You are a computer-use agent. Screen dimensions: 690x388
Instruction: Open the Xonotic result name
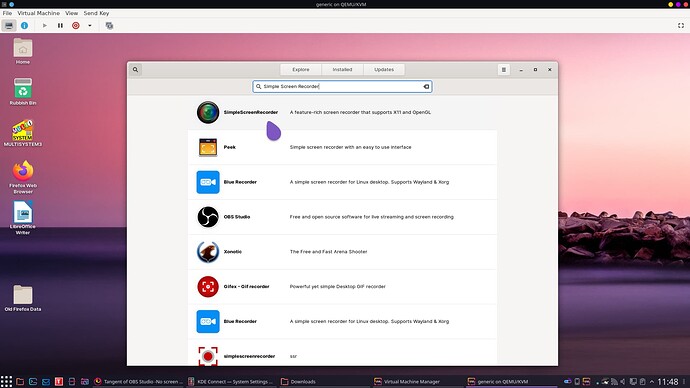233,252
